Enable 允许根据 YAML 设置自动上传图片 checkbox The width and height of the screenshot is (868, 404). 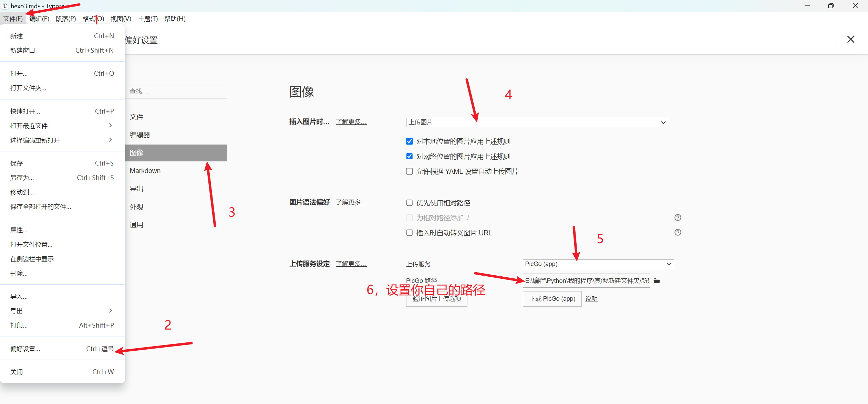(x=409, y=171)
